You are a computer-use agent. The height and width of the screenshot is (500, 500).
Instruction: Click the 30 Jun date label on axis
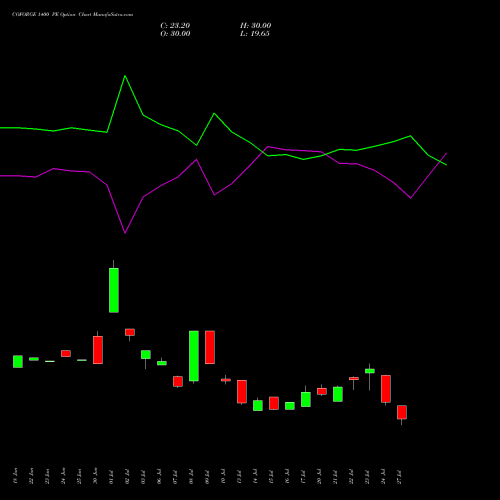(x=95, y=476)
